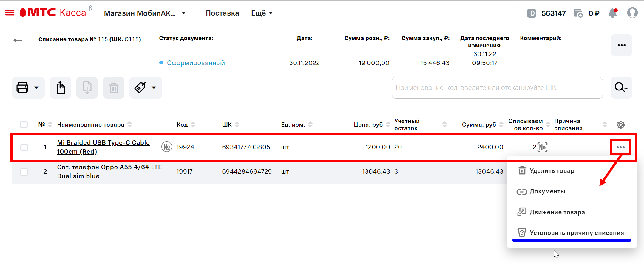Click barcode 6944284694729
This screenshot has height=272, width=644.
(x=247, y=171)
